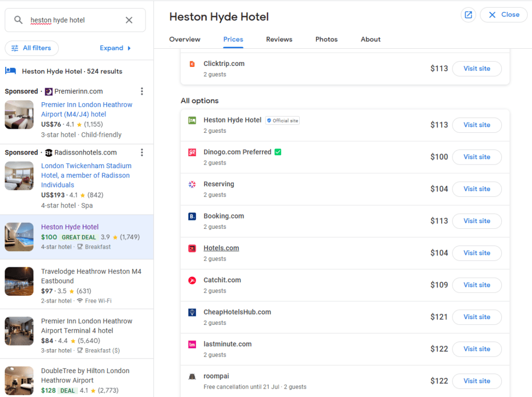Clear the search text with X icon
Image resolution: width=532 pixels, height=397 pixels.
129,20
